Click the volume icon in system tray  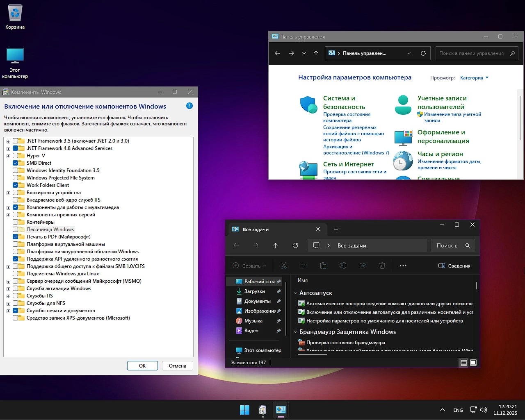point(484,410)
